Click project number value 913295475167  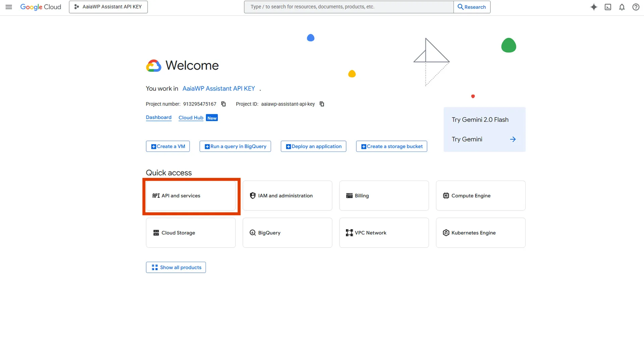(x=200, y=104)
